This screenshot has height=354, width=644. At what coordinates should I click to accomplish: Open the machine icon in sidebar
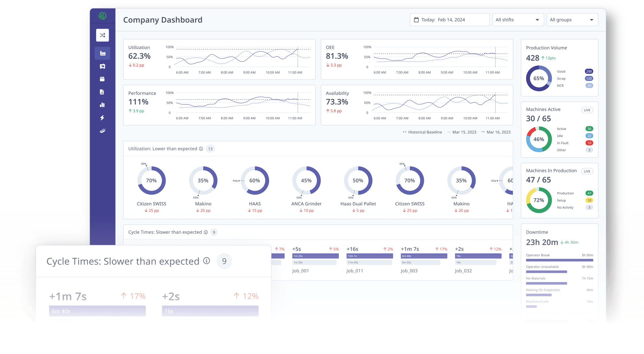coord(103,66)
